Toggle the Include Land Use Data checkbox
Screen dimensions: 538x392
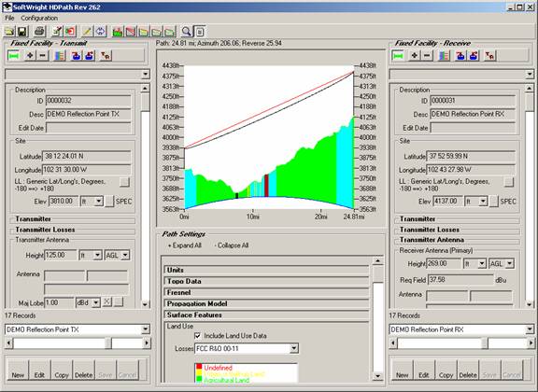click(x=198, y=336)
